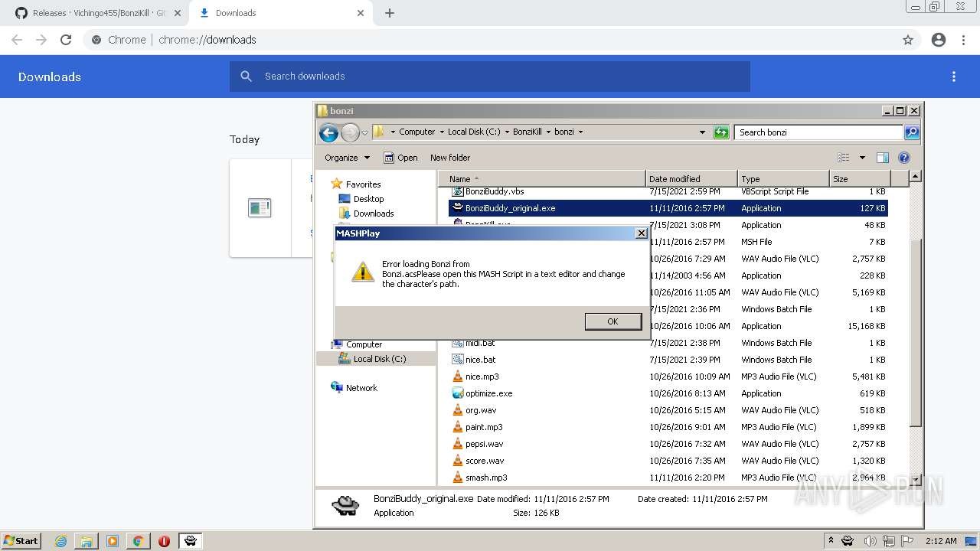Select the smash.mp3 file

pyautogui.click(x=486, y=478)
